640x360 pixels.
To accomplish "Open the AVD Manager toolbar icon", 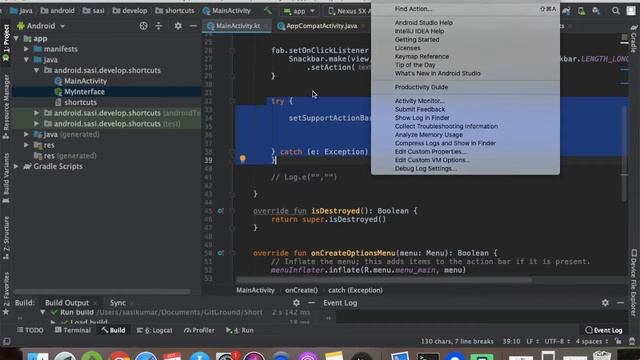I will tap(581, 11).
